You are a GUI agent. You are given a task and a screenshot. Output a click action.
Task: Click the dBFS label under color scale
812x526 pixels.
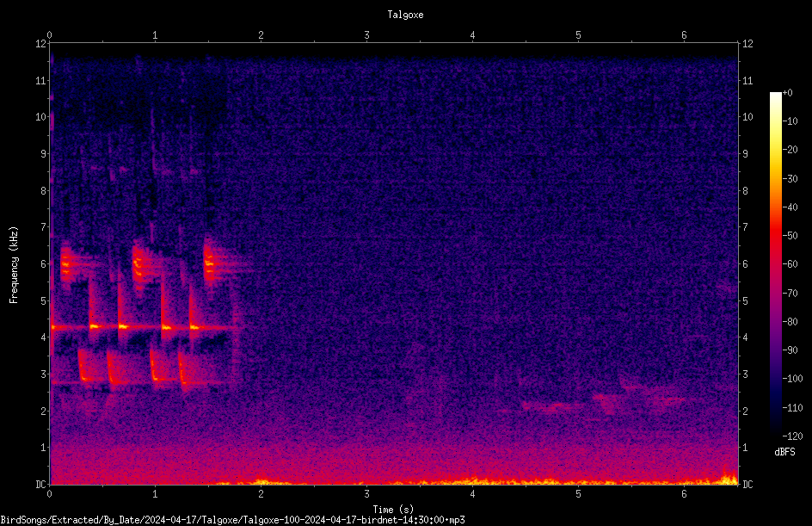coord(784,452)
